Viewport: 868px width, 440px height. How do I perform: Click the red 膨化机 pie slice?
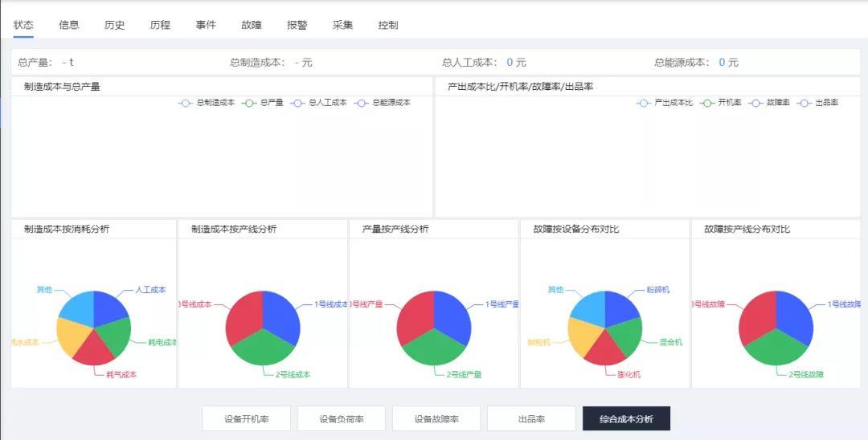pos(604,350)
